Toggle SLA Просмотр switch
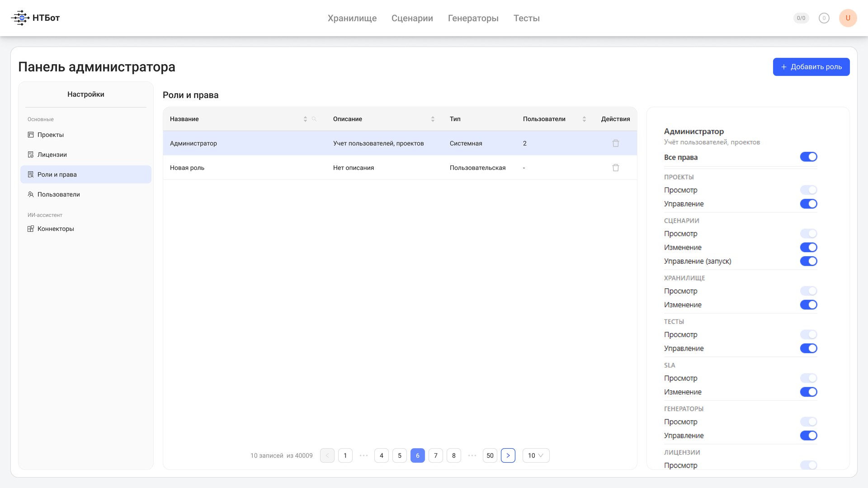This screenshot has width=868, height=488. tap(808, 378)
